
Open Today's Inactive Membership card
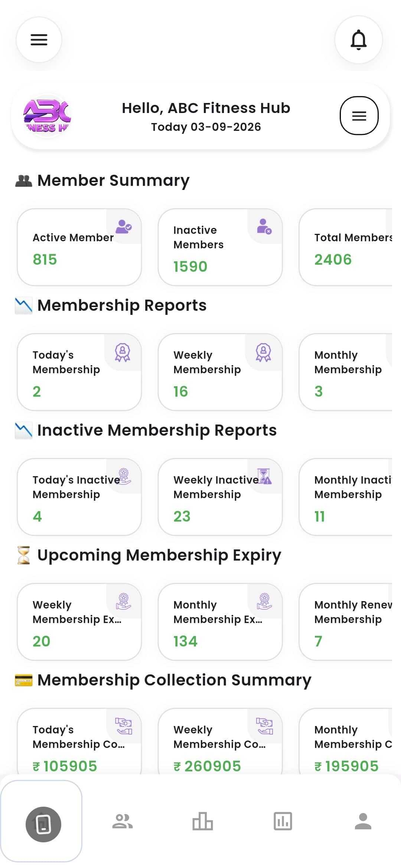pos(79,497)
